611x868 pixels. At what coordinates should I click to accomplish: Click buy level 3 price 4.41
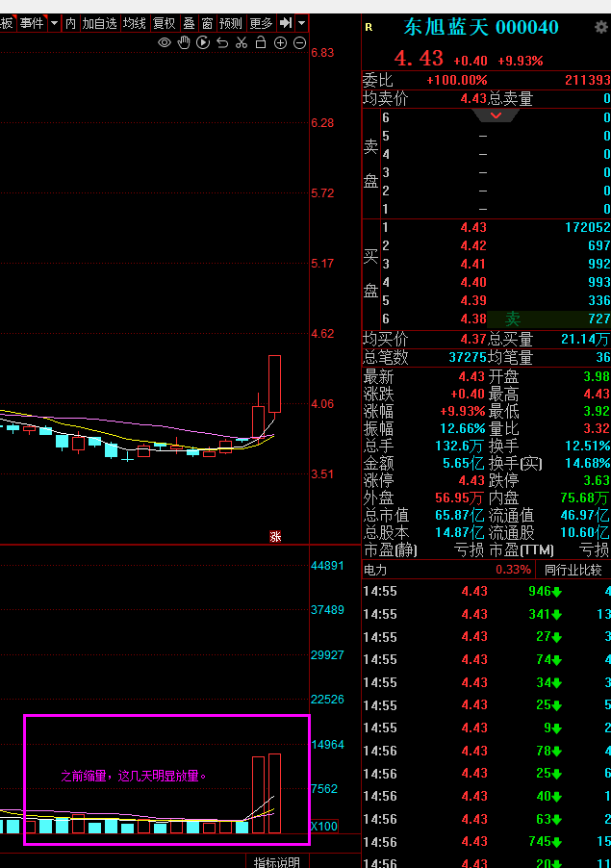tap(473, 264)
